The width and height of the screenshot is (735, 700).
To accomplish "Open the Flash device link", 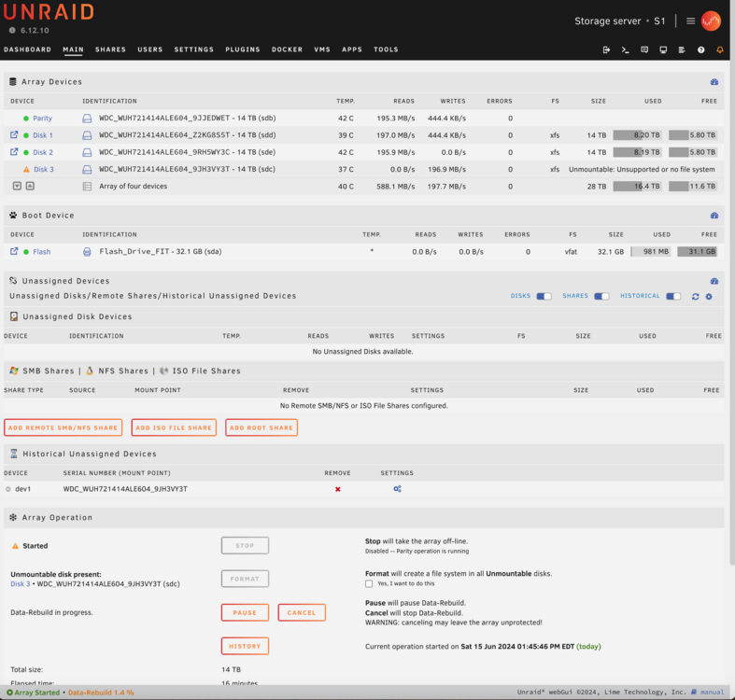I will [x=42, y=252].
